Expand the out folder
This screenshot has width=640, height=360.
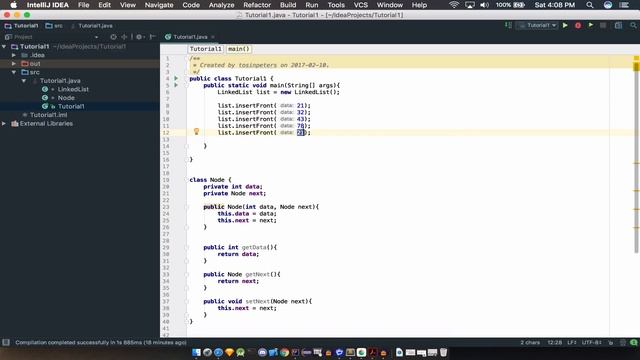[14, 64]
